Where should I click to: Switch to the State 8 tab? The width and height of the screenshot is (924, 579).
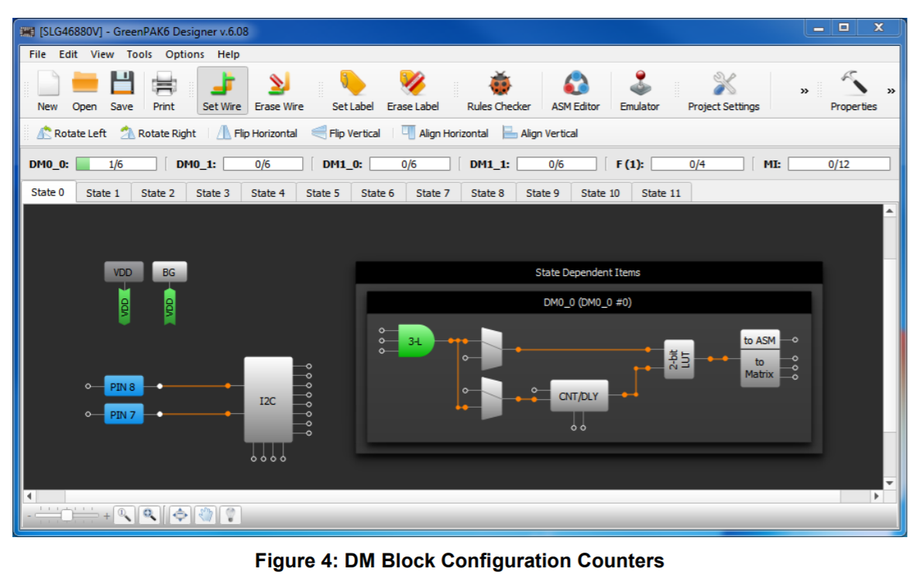click(x=487, y=193)
